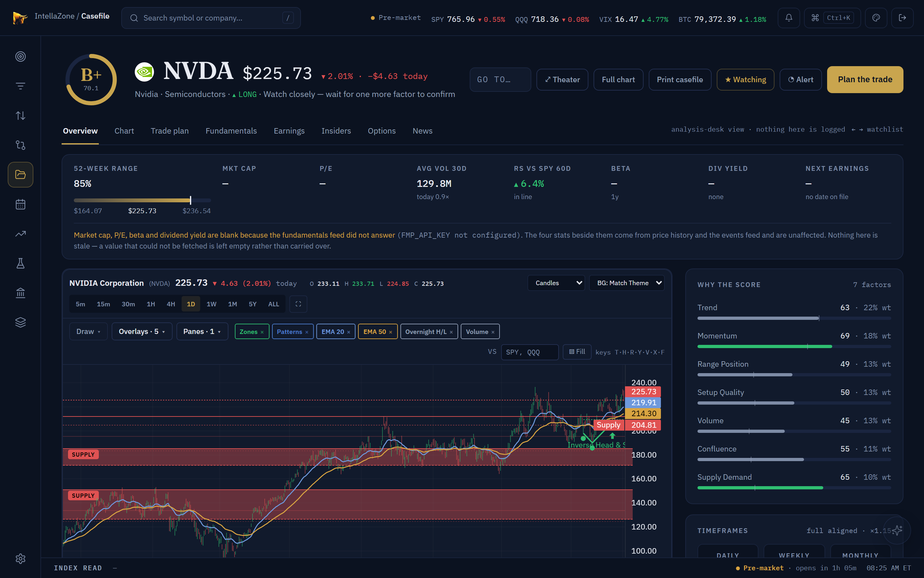Click Print casefile
The height and width of the screenshot is (578, 924).
[x=680, y=80]
